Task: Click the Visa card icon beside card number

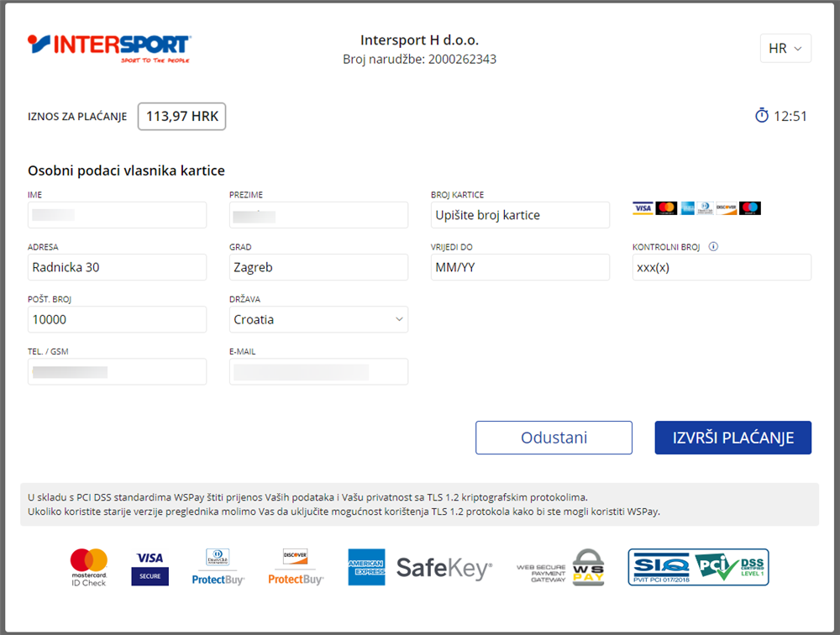Action: point(643,208)
